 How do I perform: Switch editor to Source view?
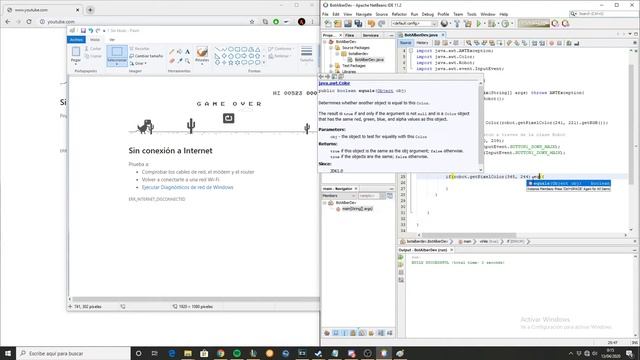[x=405, y=43]
